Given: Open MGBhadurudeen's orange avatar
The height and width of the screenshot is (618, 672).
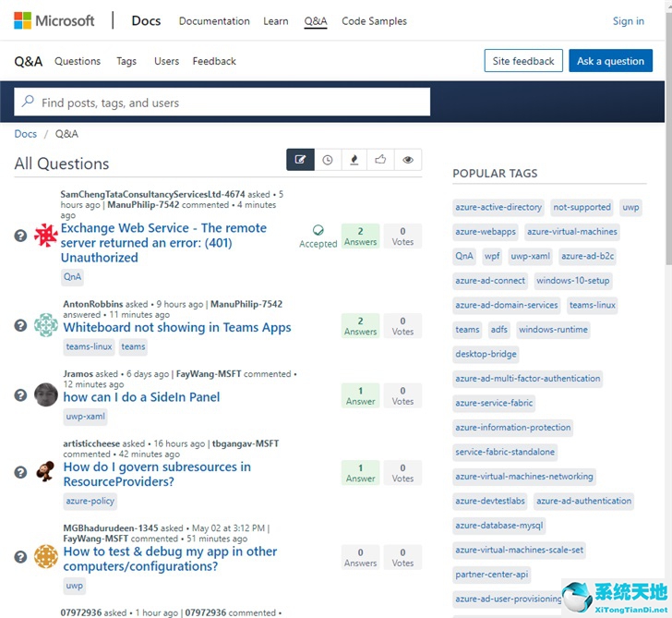Looking at the screenshot, I should click(46, 557).
